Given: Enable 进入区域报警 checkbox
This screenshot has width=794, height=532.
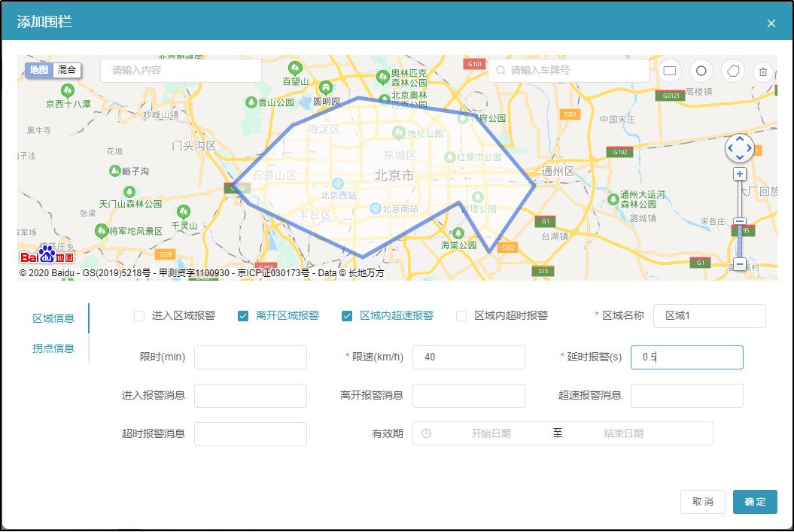Looking at the screenshot, I should click(139, 316).
